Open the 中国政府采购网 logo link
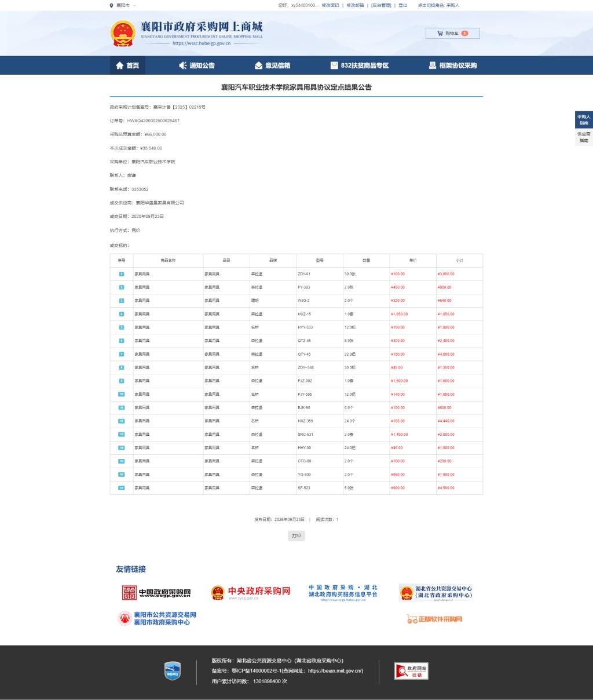 point(156,593)
